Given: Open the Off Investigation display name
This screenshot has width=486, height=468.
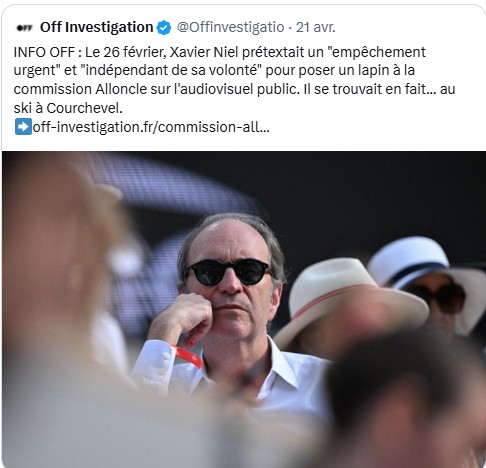Looking at the screenshot, I should click(x=96, y=27).
